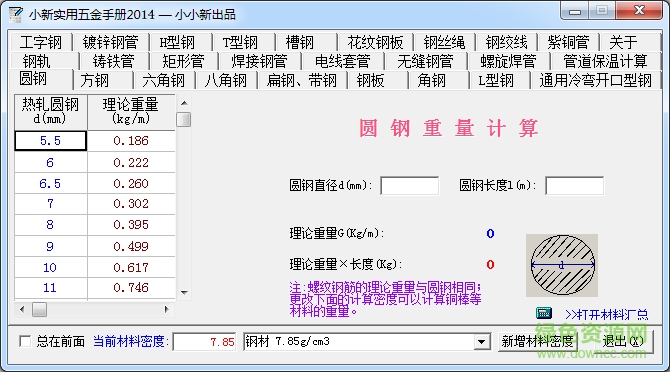Switch to the 铸铁管 tab
The height and width of the screenshot is (372, 670).
[x=114, y=62]
